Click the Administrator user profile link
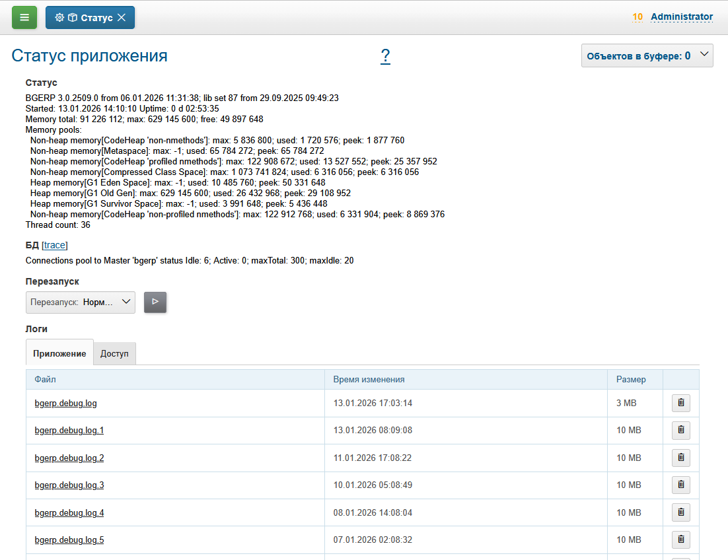Image resolution: width=728 pixels, height=560 pixels. (682, 17)
